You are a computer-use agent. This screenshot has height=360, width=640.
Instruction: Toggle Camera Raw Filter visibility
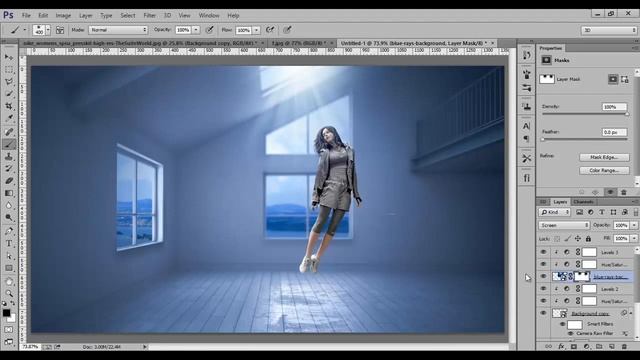[x=571, y=333]
